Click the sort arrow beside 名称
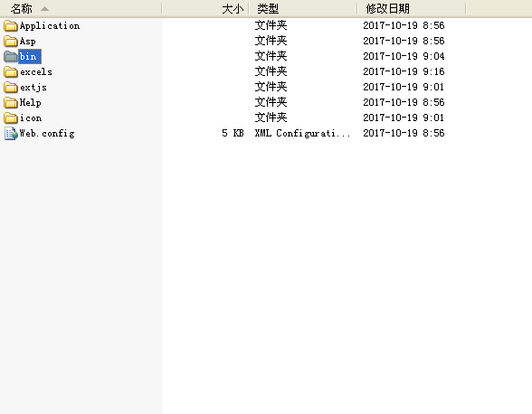 point(45,9)
